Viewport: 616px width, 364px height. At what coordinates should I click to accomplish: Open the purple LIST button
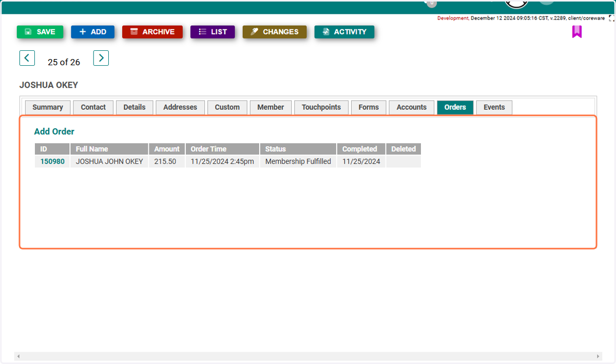coord(213,32)
